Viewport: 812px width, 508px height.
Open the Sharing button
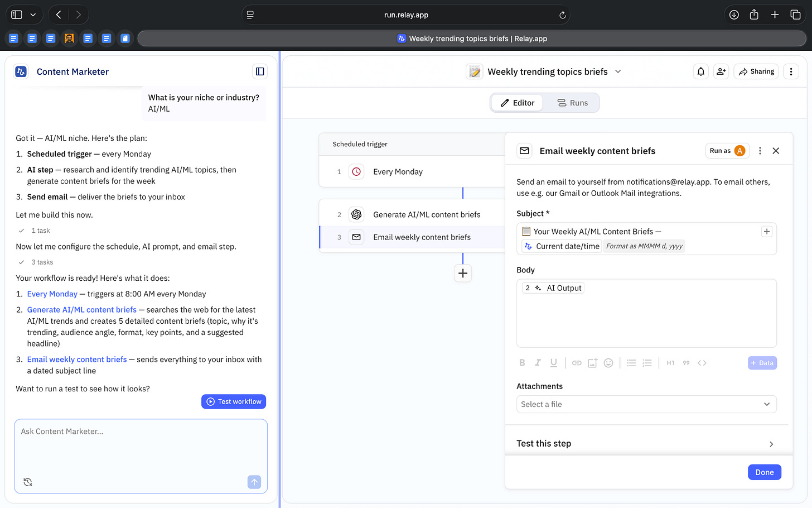(x=756, y=71)
